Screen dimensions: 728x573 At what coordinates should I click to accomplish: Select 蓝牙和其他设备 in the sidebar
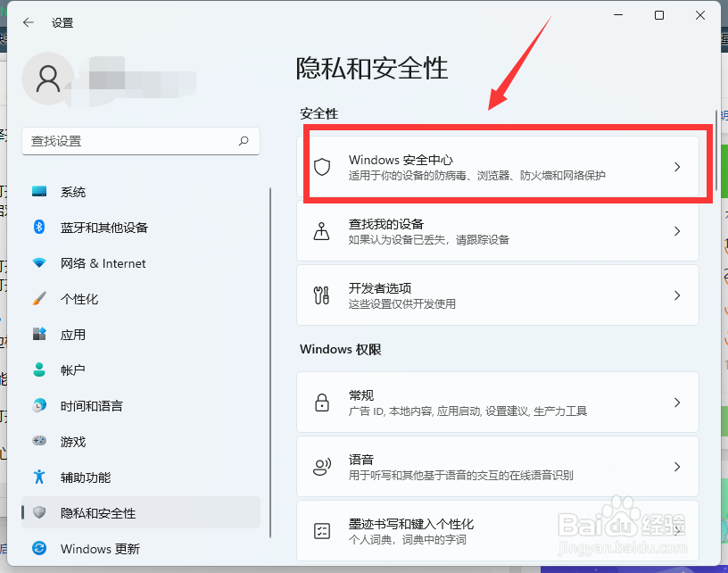click(x=141, y=227)
